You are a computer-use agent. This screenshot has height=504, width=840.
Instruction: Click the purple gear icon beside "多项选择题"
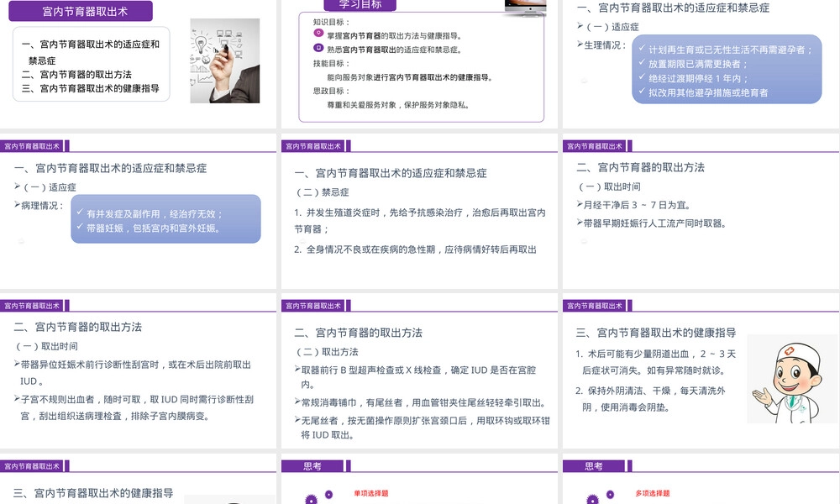point(592,499)
